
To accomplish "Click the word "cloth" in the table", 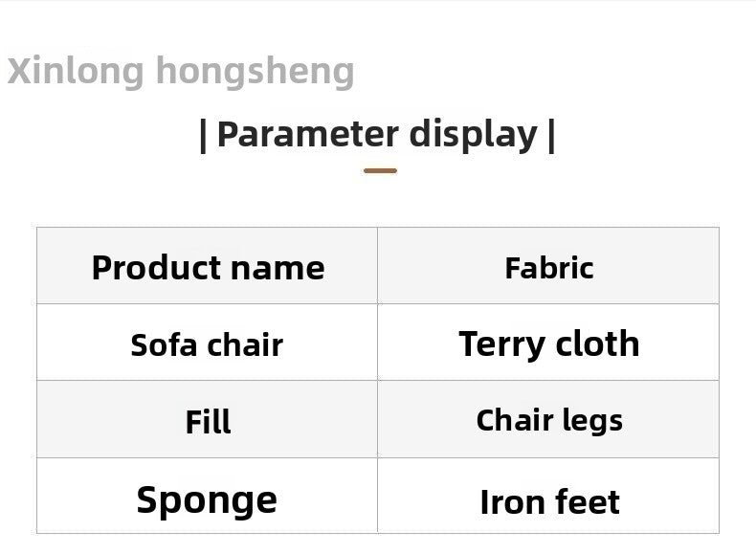I will coord(595,343).
